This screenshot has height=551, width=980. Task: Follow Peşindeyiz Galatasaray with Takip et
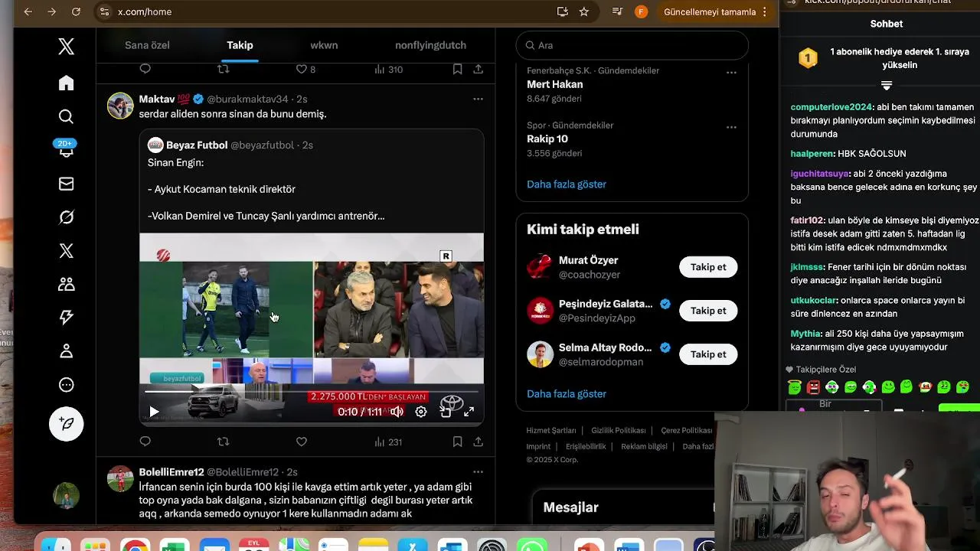tap(708, 311)
